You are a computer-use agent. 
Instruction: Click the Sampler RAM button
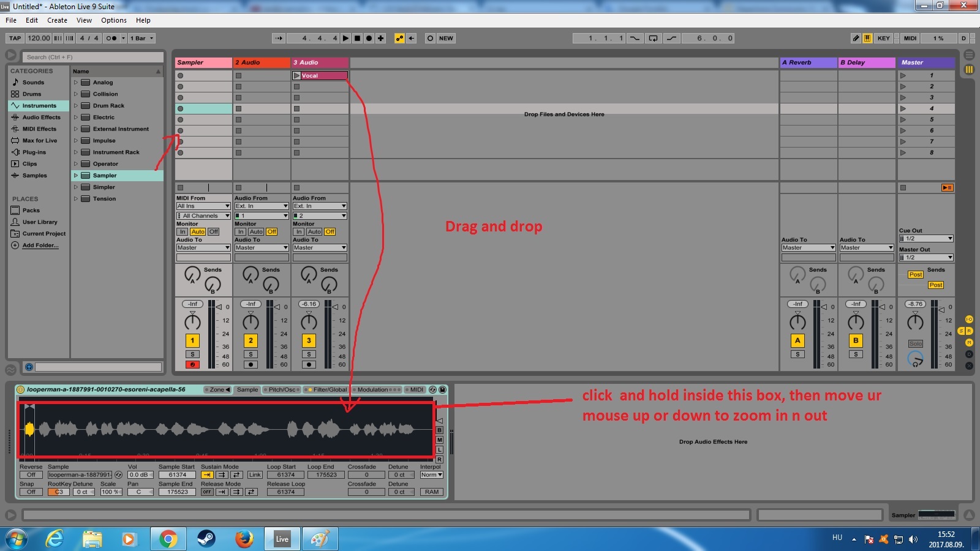(432, 492)
